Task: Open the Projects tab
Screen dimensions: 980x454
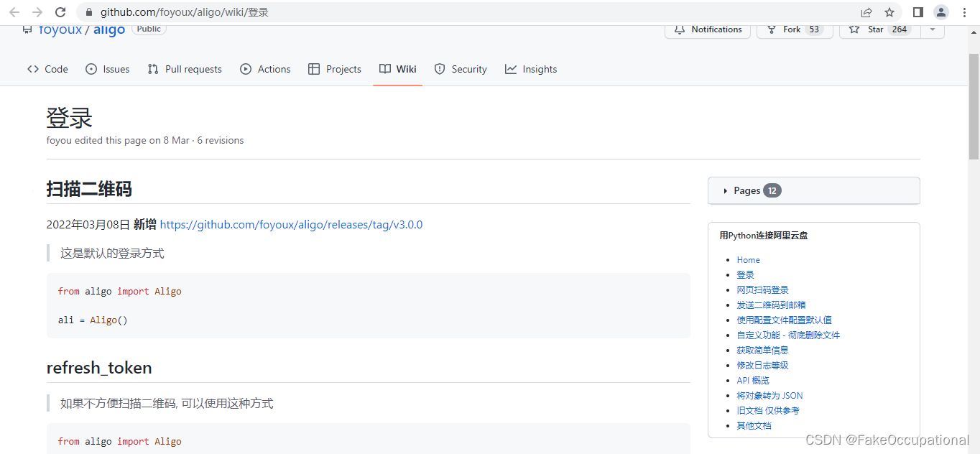Action: coord(335,69)
